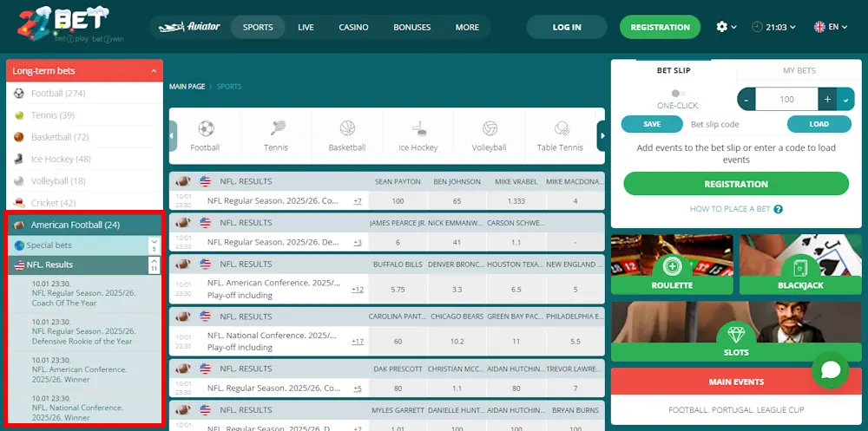Expand +7 markets for Coach of the Year
This screenshot has height=431, width=868.
point(358,201)
